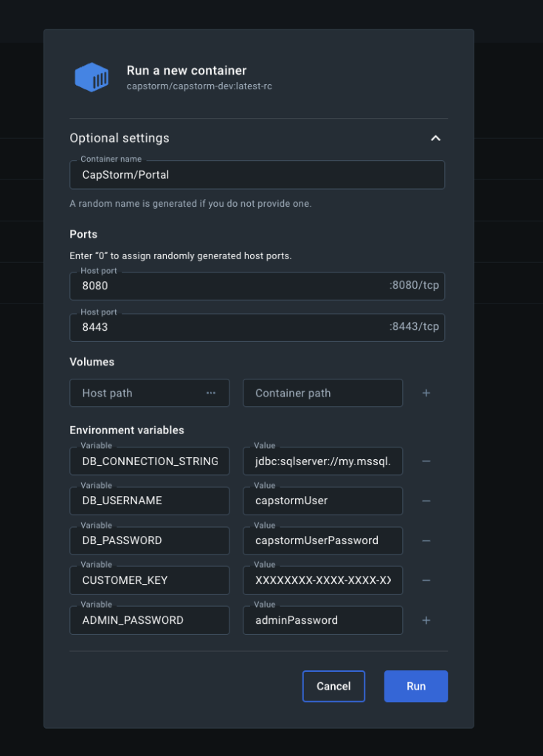Image resolution: width=543 pixels, height=756 pixels.
Task: Add a new volume with the plus icon
Action: (x=426, y=393)
